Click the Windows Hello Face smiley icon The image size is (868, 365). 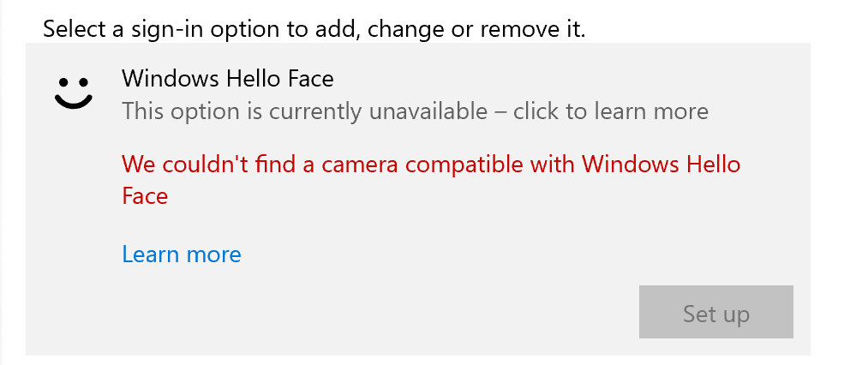point(73,91)
